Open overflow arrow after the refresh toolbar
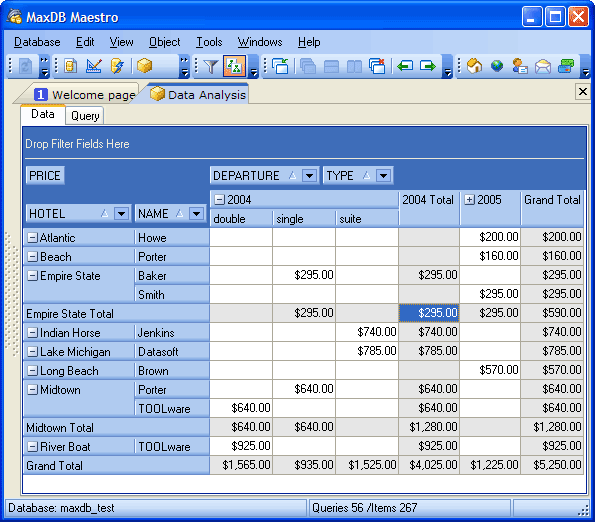 [44, 66]
